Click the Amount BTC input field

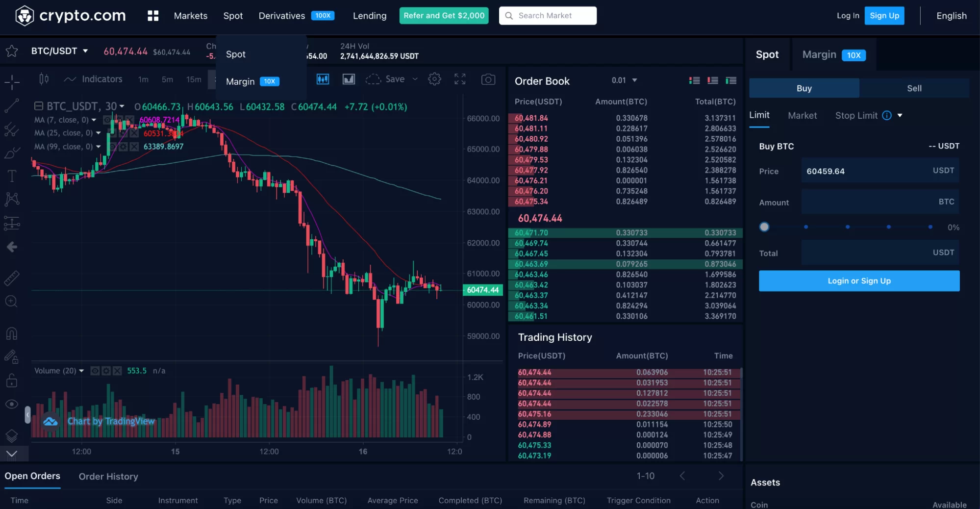click(880, 202)
